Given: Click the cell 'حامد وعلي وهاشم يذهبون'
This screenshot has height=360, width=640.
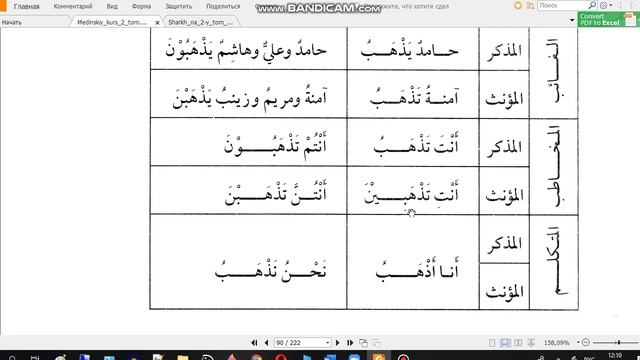Looking at the screenshot, I should point(249,49).
